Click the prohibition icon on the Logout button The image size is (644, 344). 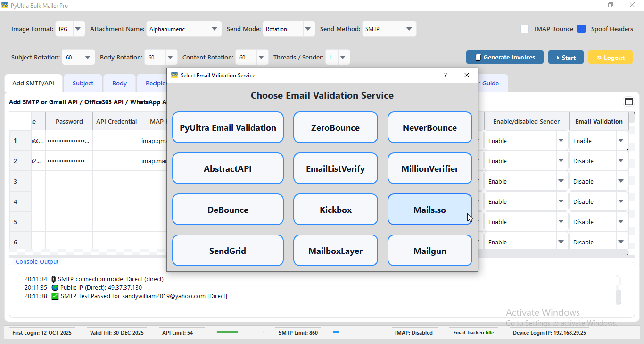600,57
